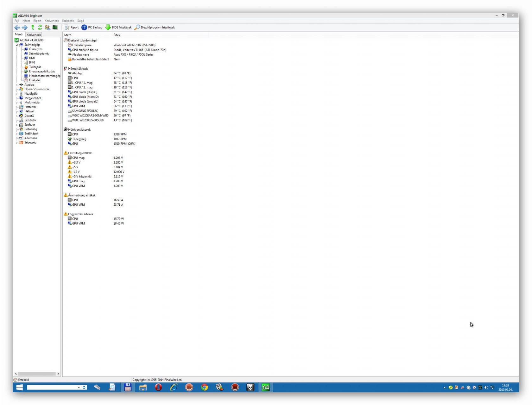Click the volume speaker tray icon
This screenshot has width=532, height=405.
click(486, 388)
